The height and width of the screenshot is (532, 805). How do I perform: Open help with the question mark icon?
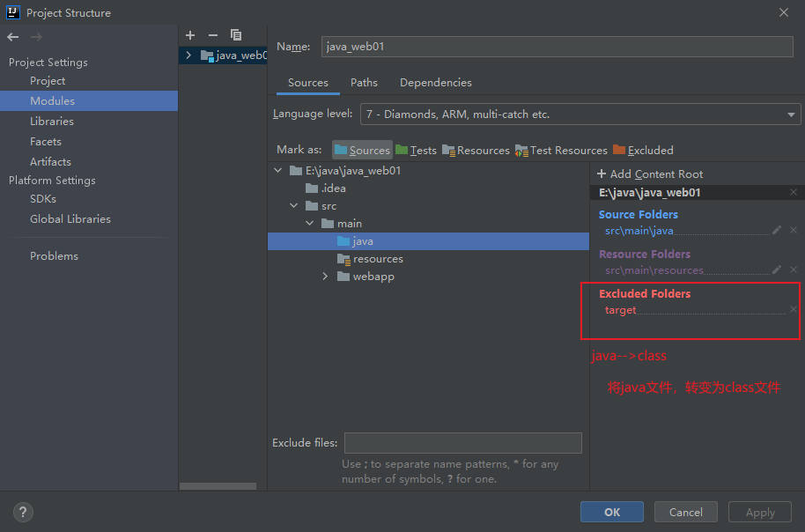(x=23, y=512)
